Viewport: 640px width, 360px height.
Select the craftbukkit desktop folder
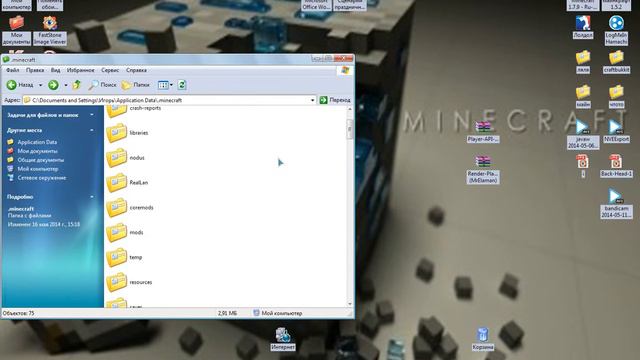click(616, 62)
